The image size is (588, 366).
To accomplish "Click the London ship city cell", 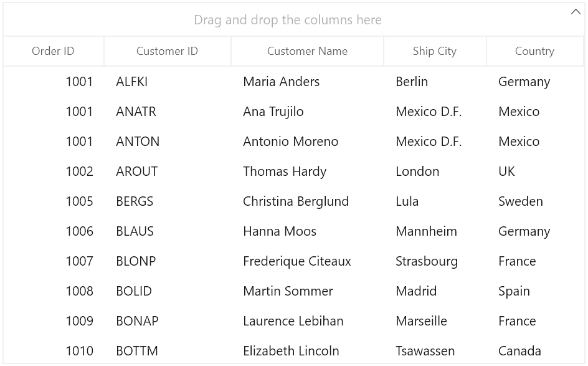I will pos(435,171).
